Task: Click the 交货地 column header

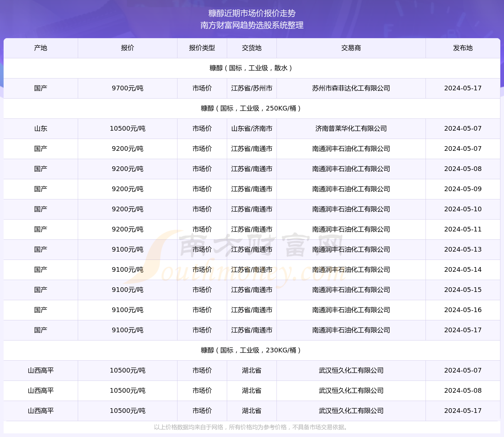Action: [252, 48]
